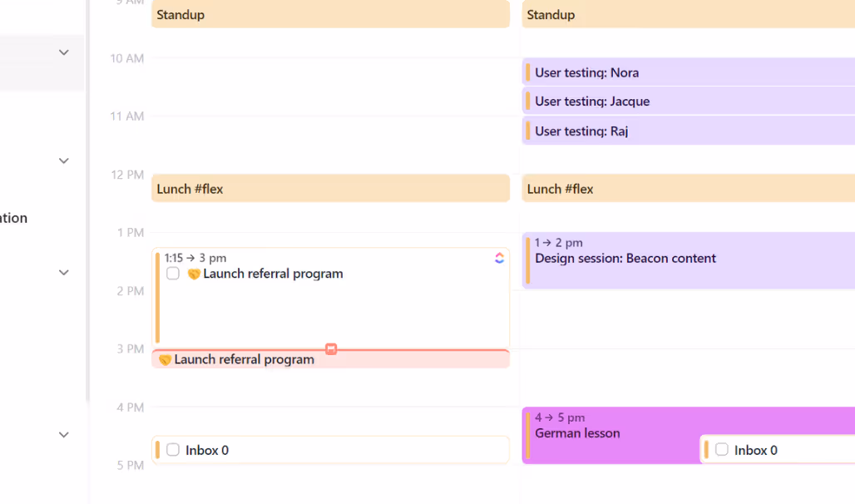Open the second-column Standup event
Image resolution: width=855 pixels, height=504 pixels.
pyautogui.click(x=688, y=13)
